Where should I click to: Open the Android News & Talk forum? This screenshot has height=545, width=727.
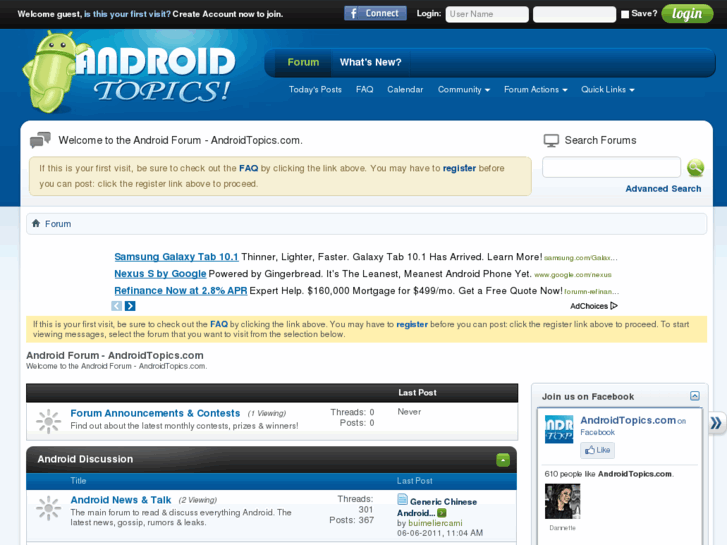click(x=121, y=500)
